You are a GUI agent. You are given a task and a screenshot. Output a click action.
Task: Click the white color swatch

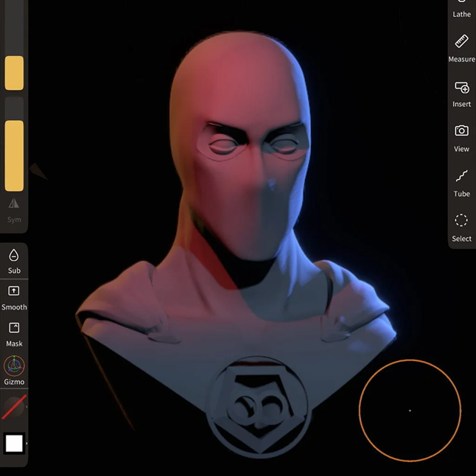14,443
